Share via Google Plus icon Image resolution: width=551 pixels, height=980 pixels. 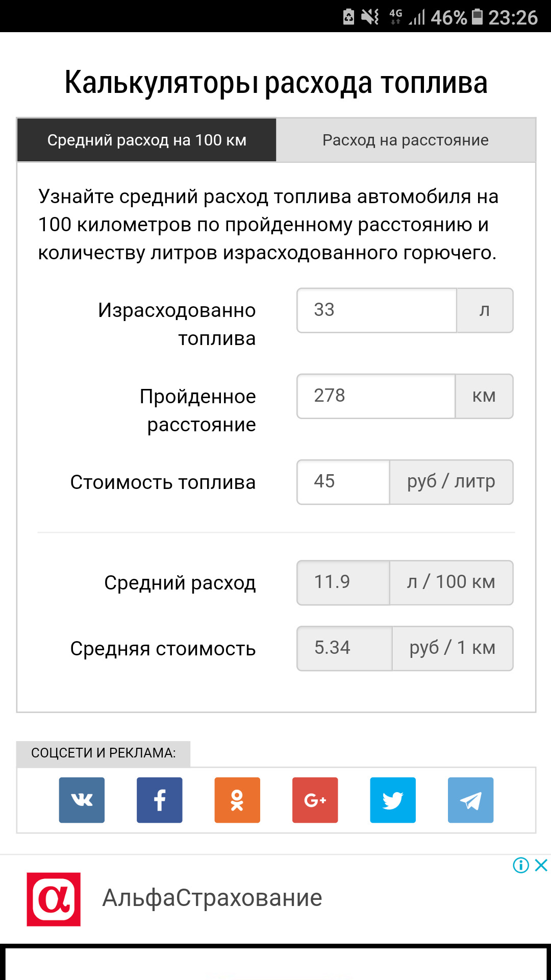(315, 800)
